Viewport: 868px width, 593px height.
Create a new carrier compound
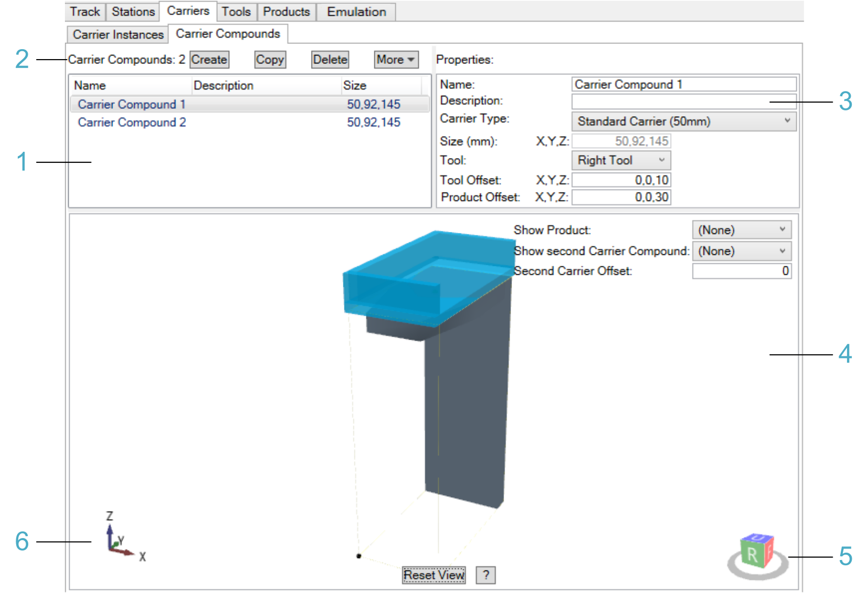pos(209,60)
